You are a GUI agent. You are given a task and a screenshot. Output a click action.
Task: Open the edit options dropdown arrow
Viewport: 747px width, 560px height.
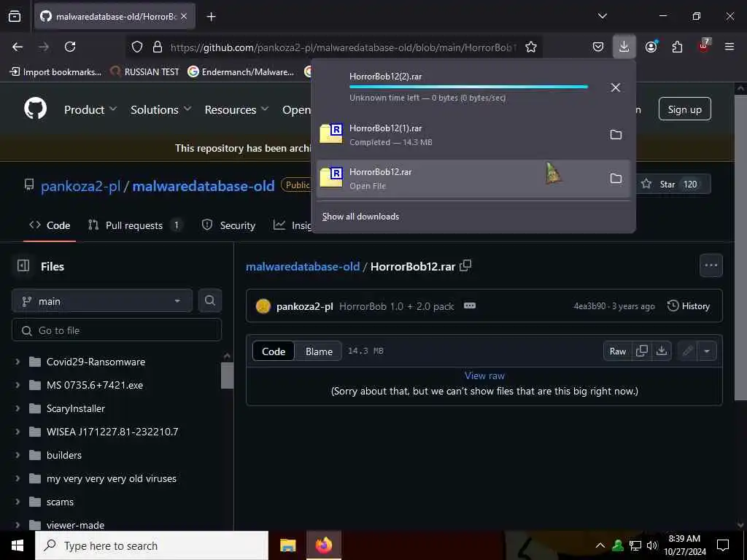point(707,351)
